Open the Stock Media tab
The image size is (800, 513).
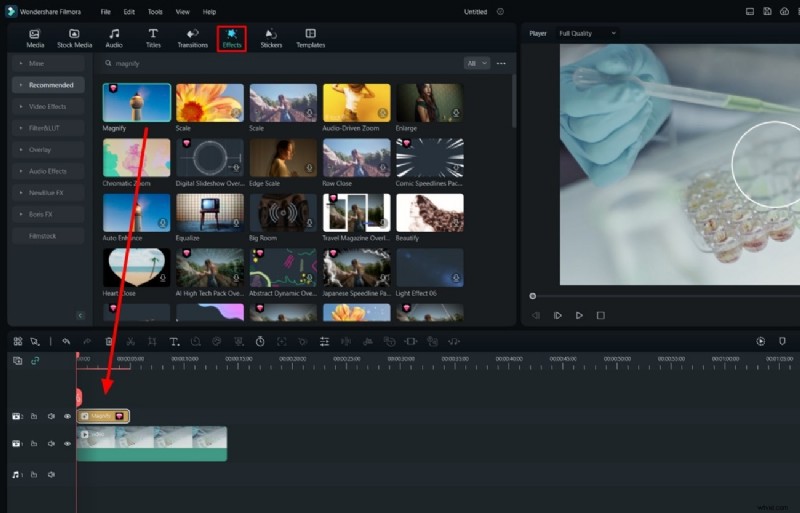point(74,38)
